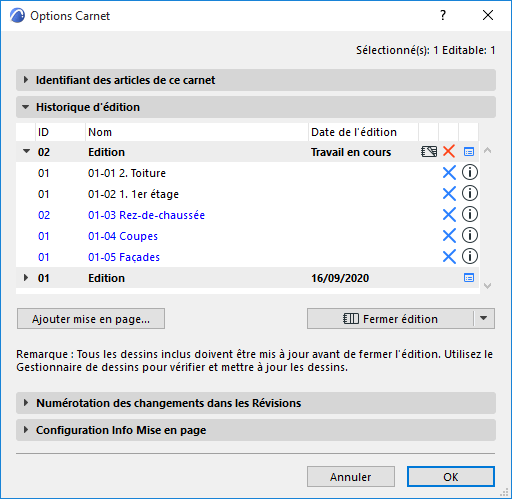Close the Options Carnet dialog
512x499 pixels.
(488, 15)
